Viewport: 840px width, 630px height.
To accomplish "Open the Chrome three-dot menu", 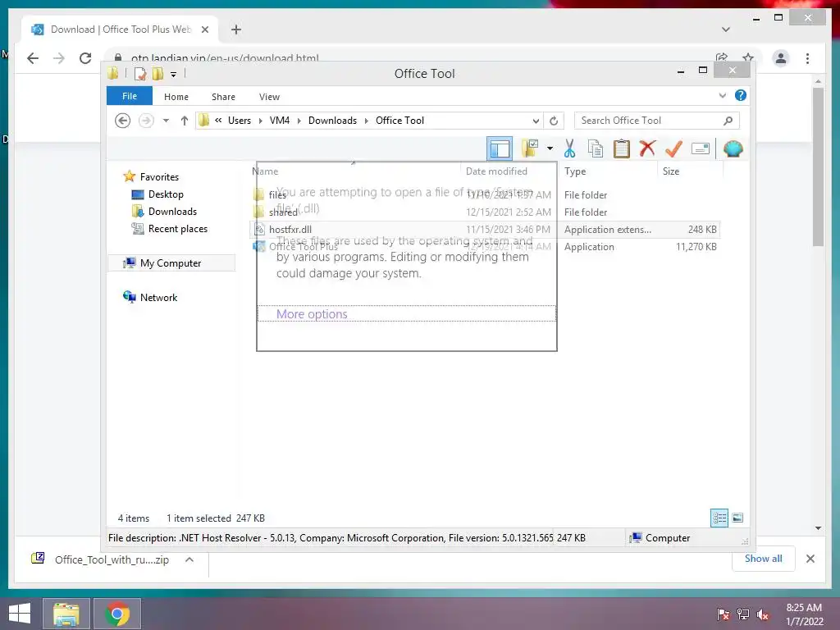I will click(x=808, y=58).
